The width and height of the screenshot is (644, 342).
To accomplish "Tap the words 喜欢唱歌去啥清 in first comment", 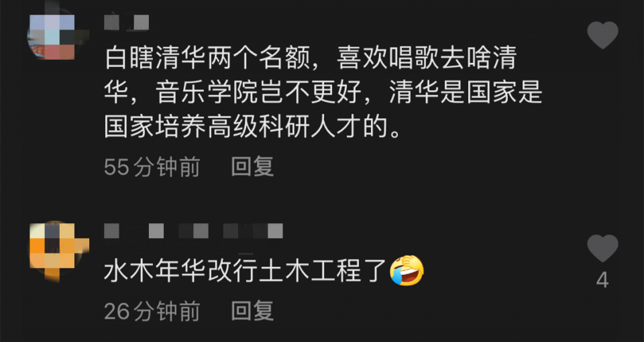I will pyautogui.click(x=427, y=60).
